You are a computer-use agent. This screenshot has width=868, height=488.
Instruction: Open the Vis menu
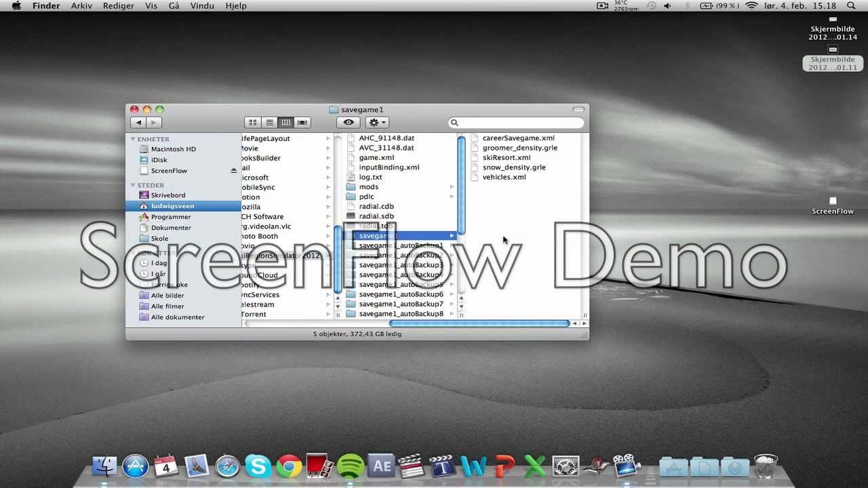tap(151, 6)
